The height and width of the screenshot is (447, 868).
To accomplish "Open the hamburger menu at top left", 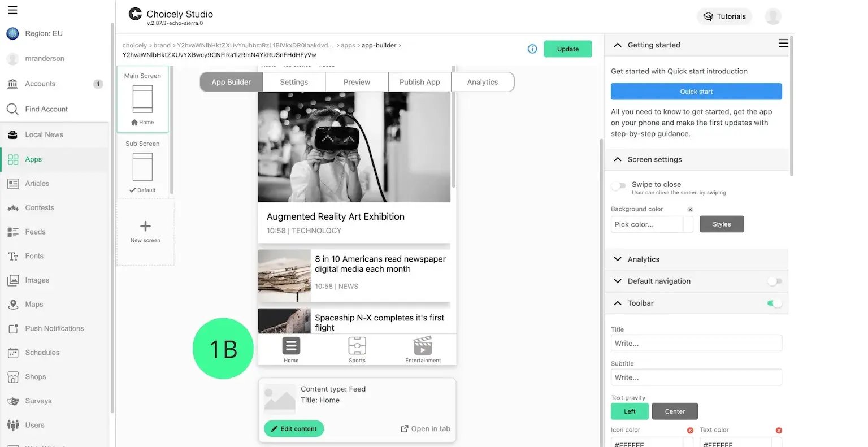I will click(x=12, y=10).
